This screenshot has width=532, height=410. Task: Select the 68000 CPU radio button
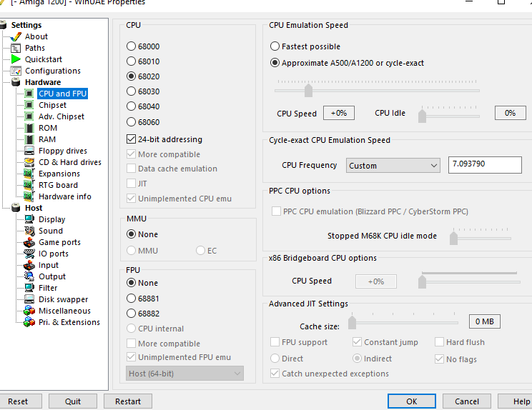coord(131,46)
